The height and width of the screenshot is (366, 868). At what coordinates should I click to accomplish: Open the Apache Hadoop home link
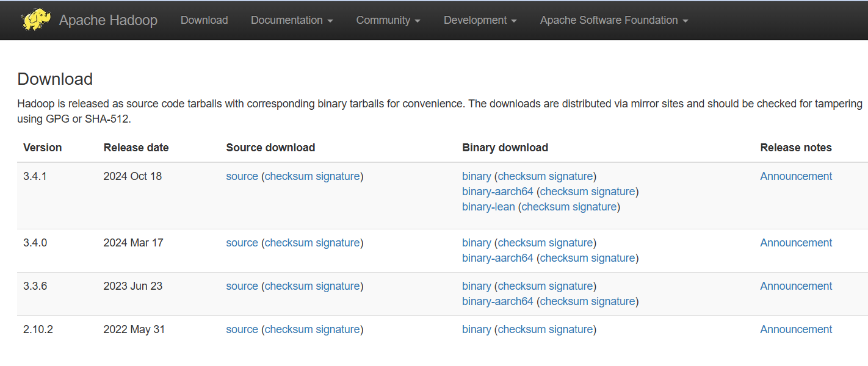108,20
